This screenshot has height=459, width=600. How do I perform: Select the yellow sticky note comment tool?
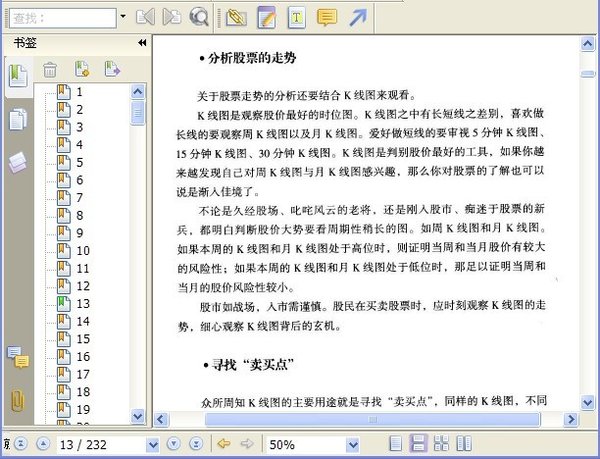point(327,17)
